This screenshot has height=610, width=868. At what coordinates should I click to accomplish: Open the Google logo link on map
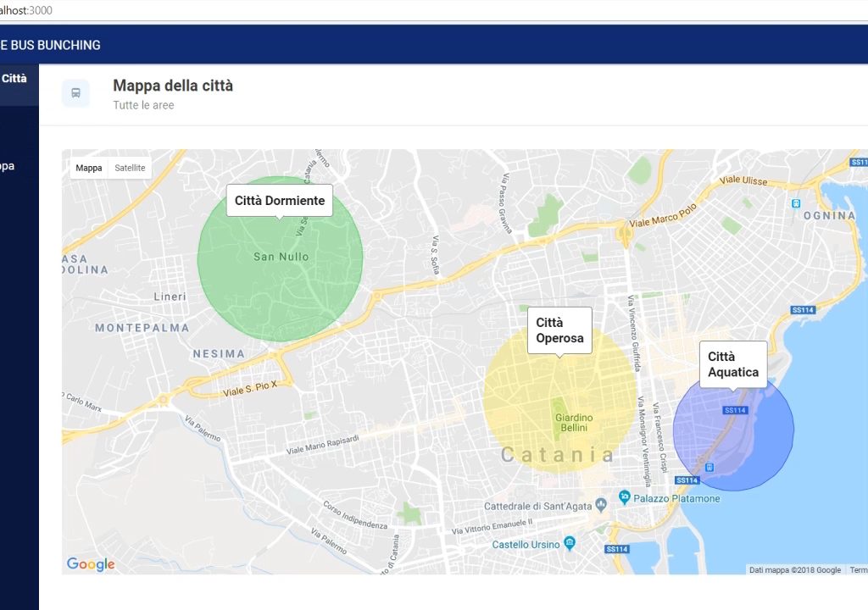coord(91,564)
